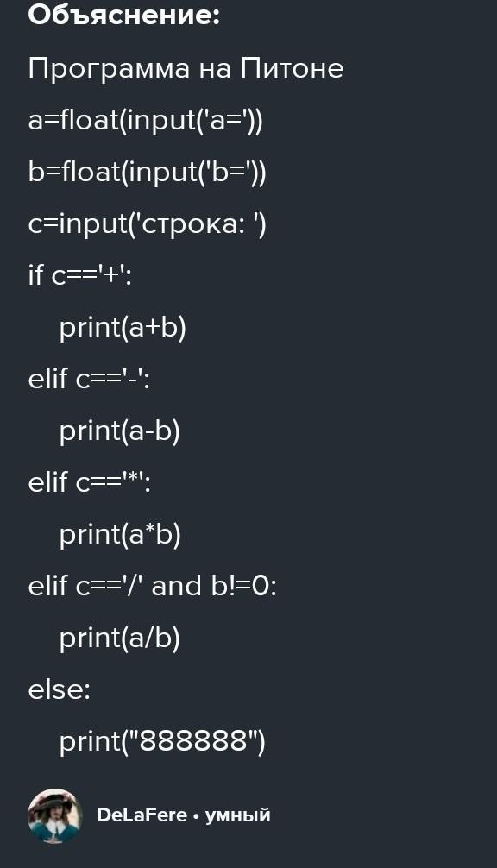The height and width of the screenshot is (868, 497).
Task: Click the print(a-b) line
Action: tap(120, 431)
